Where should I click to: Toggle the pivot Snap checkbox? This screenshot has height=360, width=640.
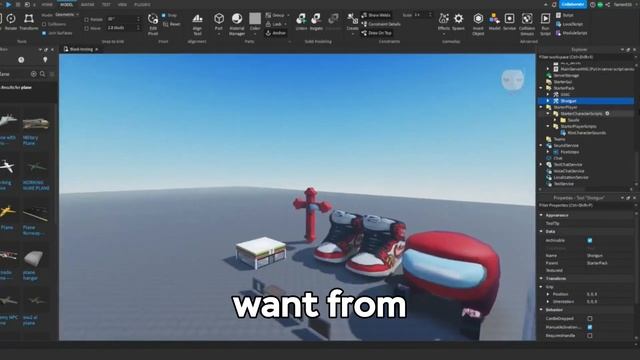164,15
